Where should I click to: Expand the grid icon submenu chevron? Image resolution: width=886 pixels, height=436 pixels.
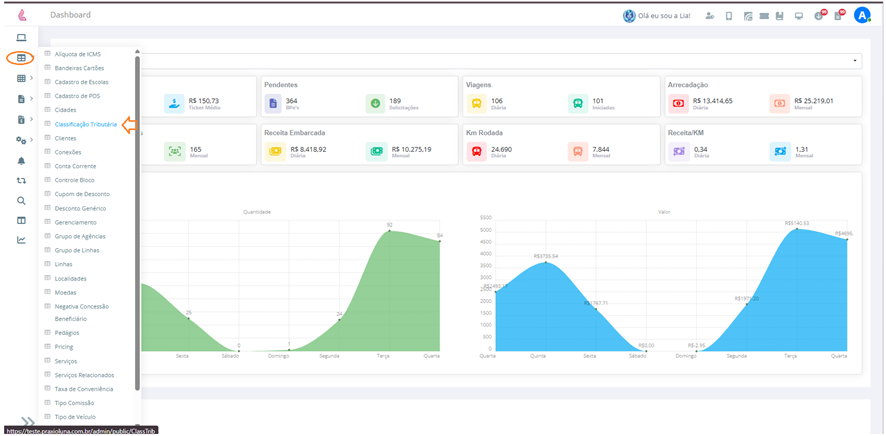coord(32,79)
